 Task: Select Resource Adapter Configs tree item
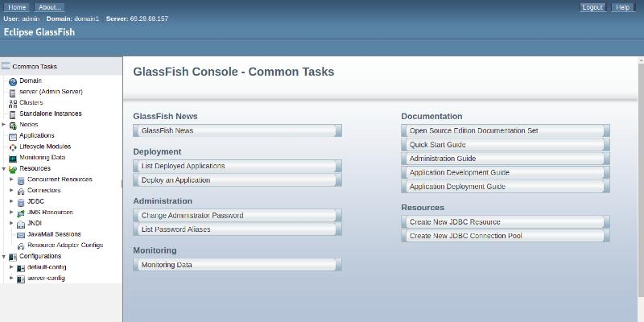coord(65,245)
